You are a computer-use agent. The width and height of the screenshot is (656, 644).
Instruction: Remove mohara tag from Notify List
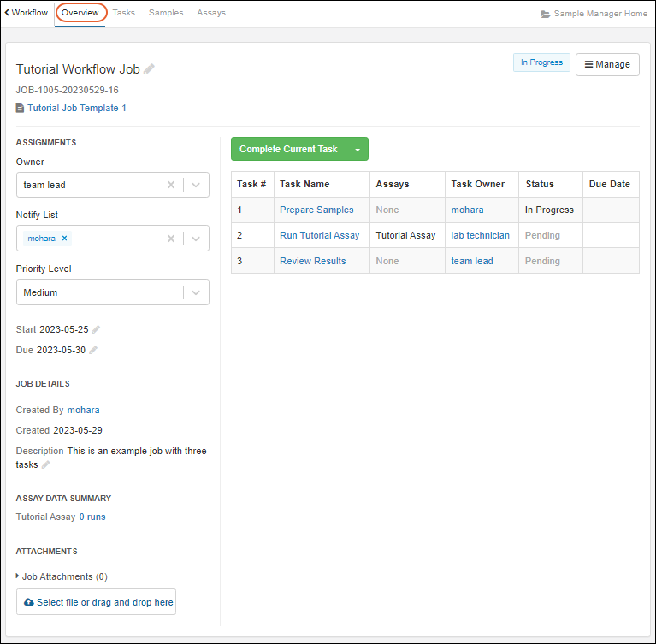64,238
